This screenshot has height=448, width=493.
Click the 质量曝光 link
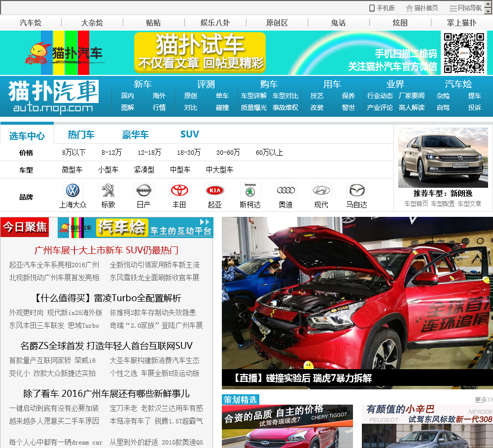254,107
